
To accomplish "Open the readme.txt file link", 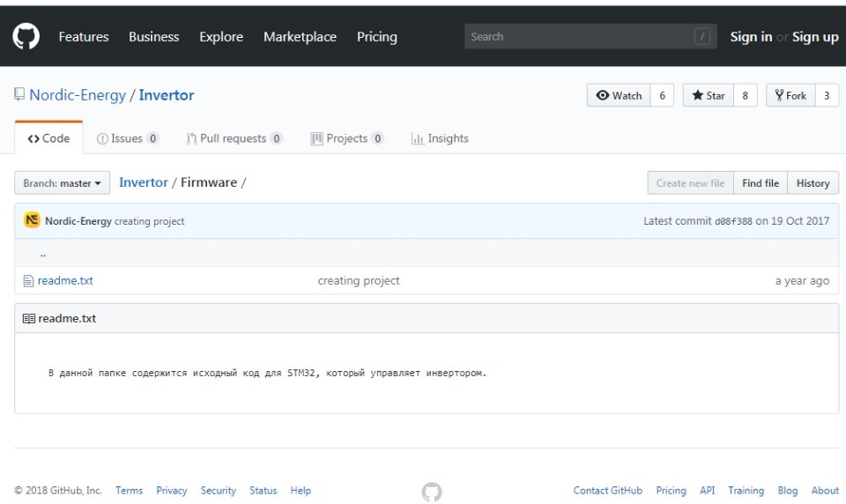I will point(65,281).
